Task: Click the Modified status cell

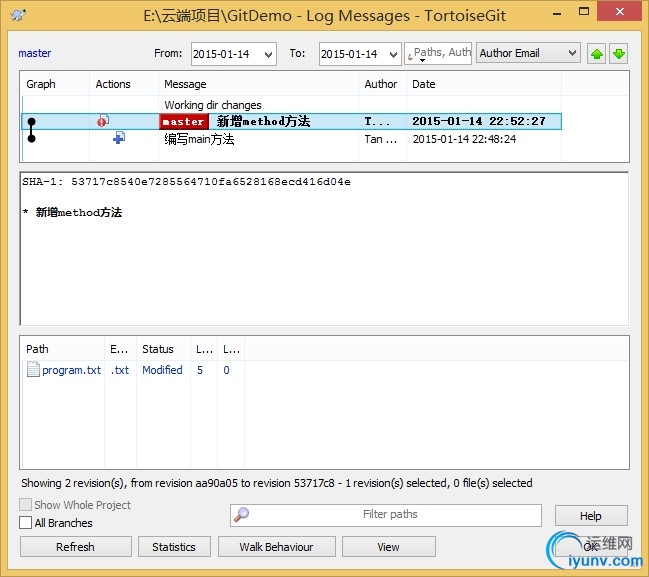Action: (x=162, y=370)
